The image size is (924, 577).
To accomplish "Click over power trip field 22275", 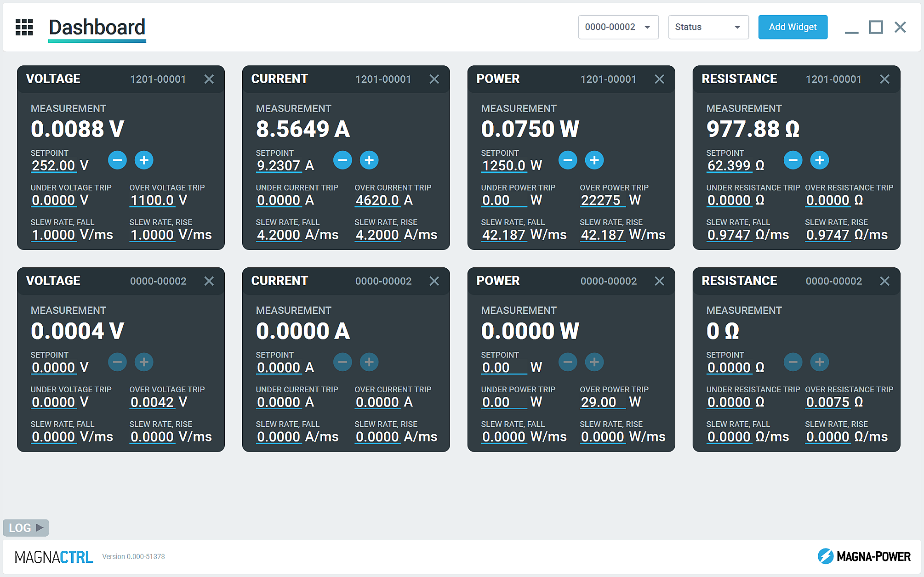I will point(601,200).
